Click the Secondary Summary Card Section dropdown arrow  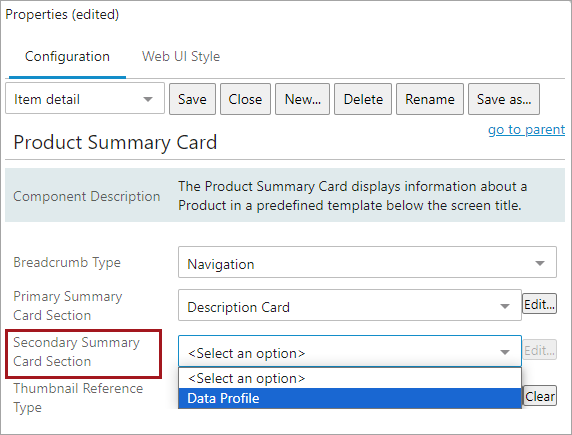tap(505, 352)
